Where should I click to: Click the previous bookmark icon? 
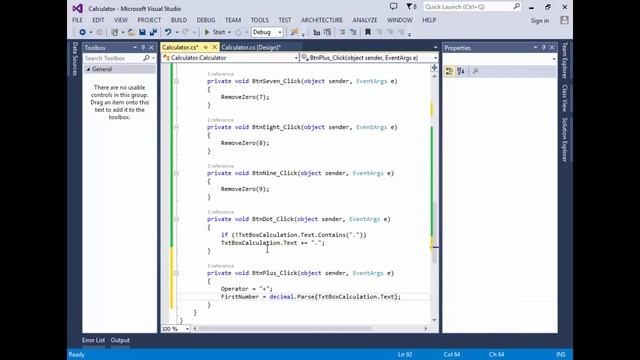pyautogui.click(x=379, y=32)
